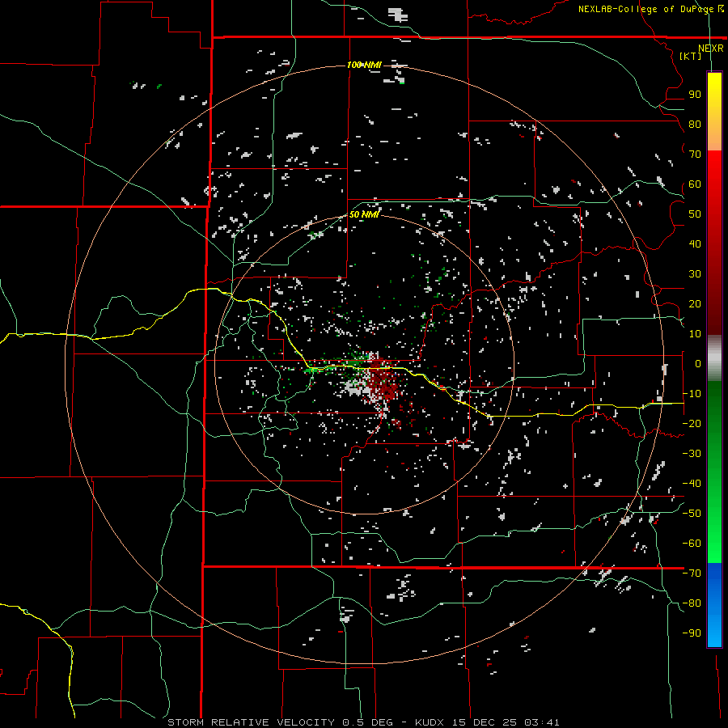Image resolution: width=728 pixels, height=728 pixels.
Task: Click the "50 NMI" range ring label
Action: click(364, 214)
